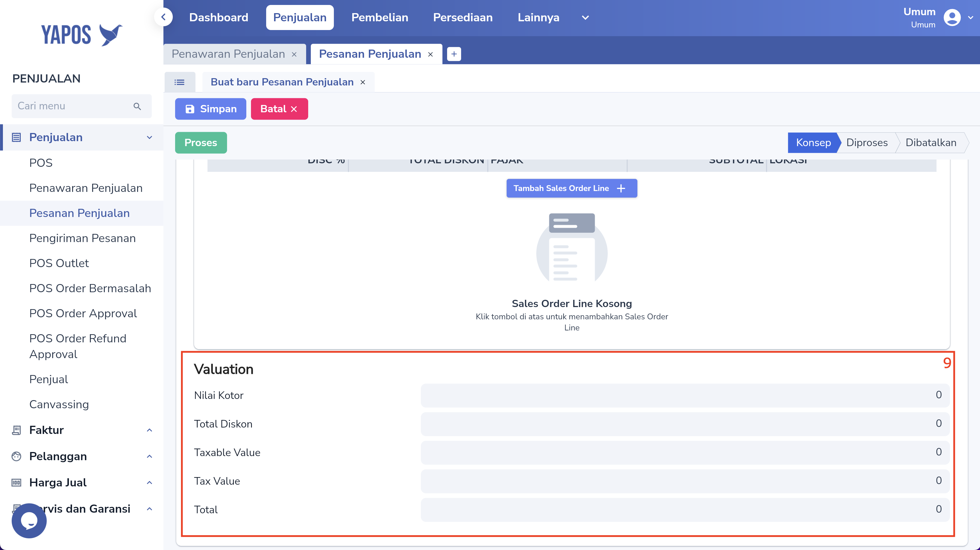This screenshot has width=980, height=550.
Task: Click the Faktur invoice icon
Action: (16, 430)
